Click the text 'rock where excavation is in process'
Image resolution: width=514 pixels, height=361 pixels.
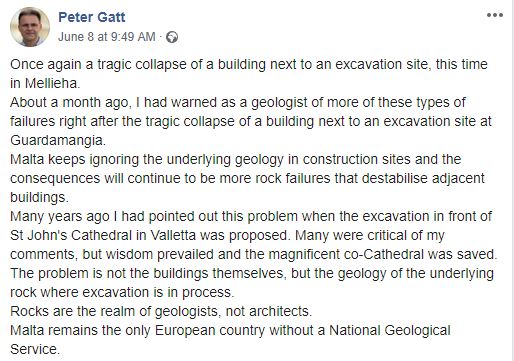(x=122, y=293)
